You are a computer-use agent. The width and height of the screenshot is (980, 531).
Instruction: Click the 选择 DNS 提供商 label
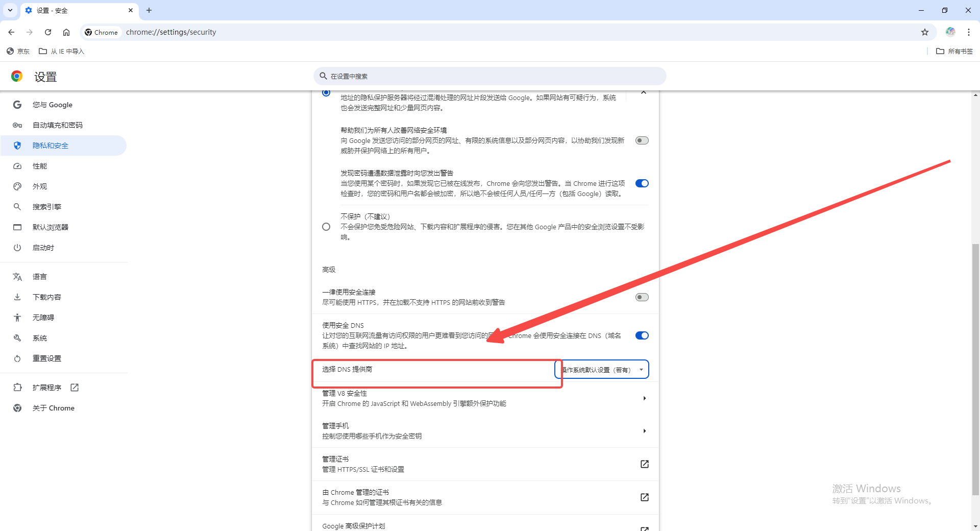coord(347,369)
